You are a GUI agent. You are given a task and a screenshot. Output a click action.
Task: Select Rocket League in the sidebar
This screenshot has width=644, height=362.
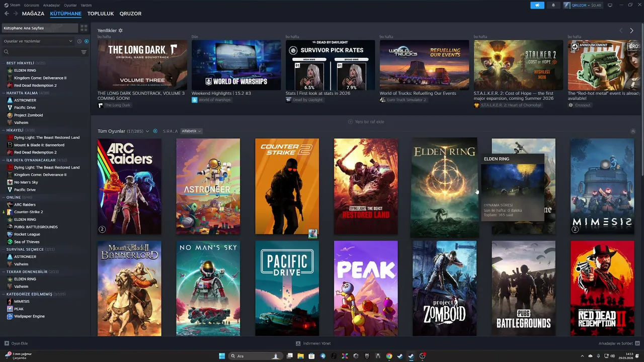click(x=27, y=234)
